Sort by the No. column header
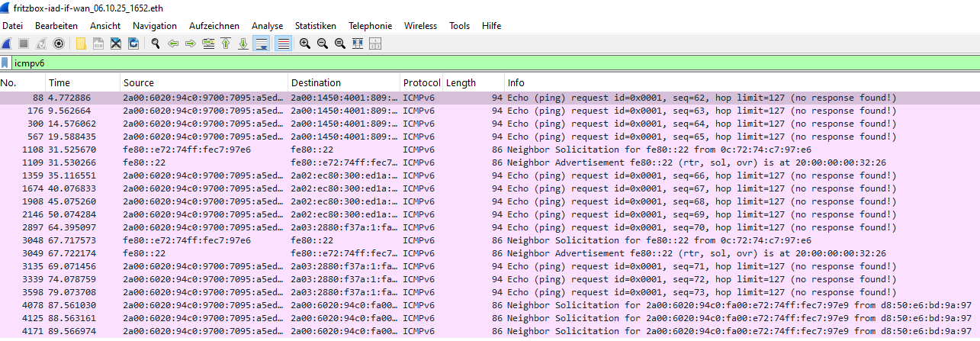 [x=23, y=82]
